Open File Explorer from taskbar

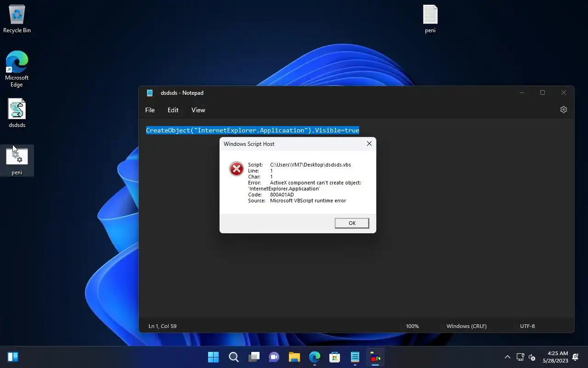(x=294, y=357)
